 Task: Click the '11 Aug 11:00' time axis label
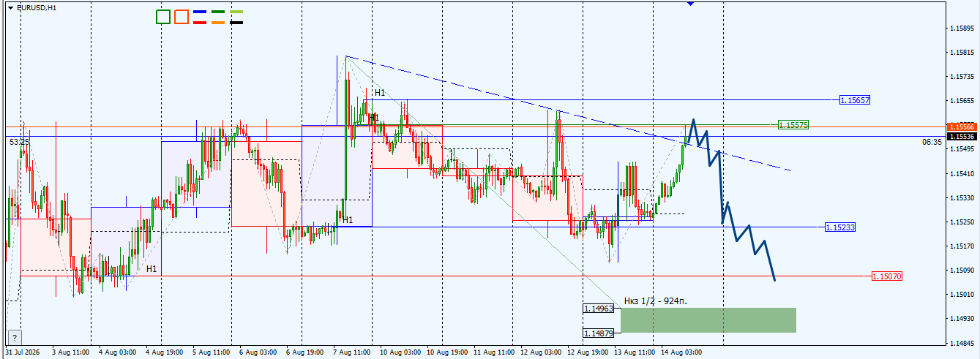[x=494, y=352]
